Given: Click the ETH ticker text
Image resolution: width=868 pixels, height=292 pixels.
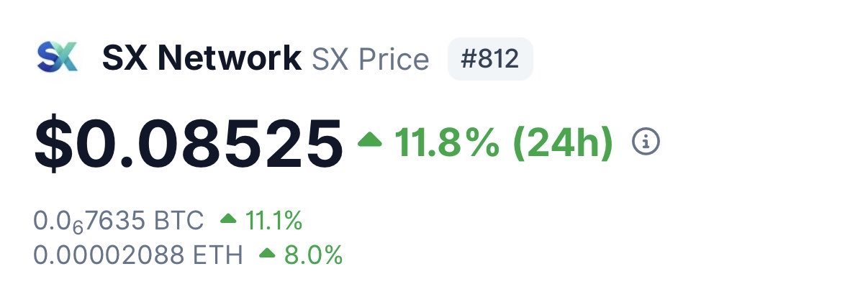Looking at the screenshot, I should pos(219,254).
